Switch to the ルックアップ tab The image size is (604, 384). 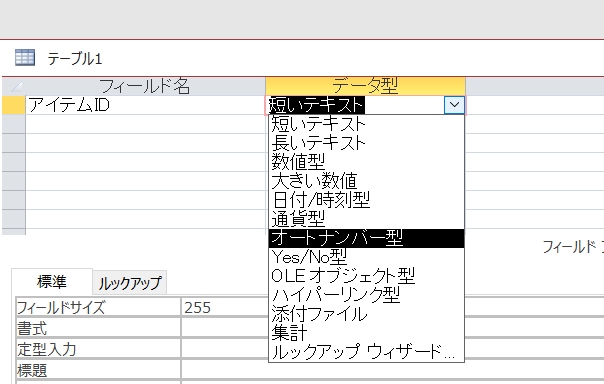pyautogui.click(x=130, y=283)
